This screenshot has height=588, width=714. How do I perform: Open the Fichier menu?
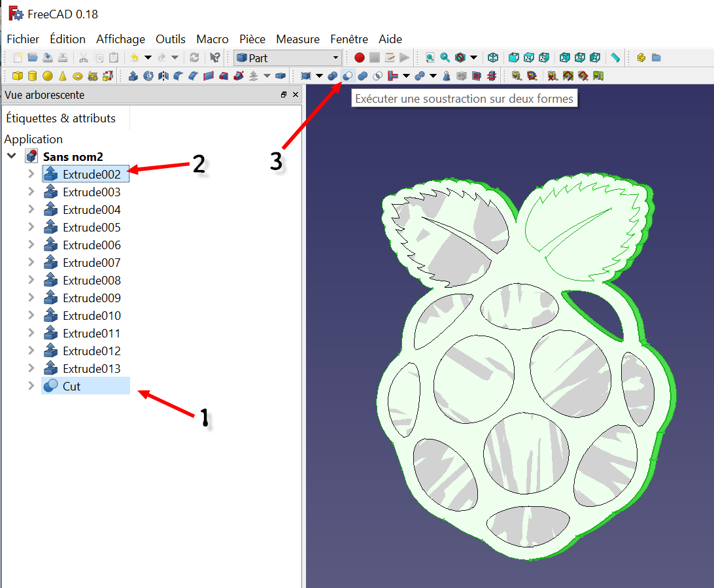23,39
